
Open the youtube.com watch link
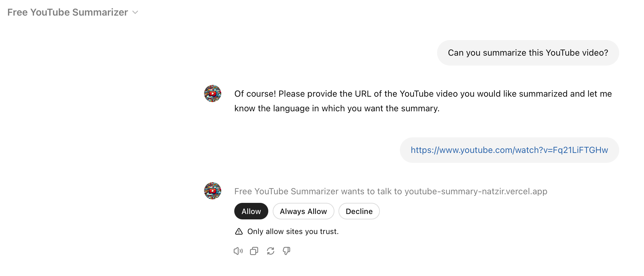[x=509, y=150]
